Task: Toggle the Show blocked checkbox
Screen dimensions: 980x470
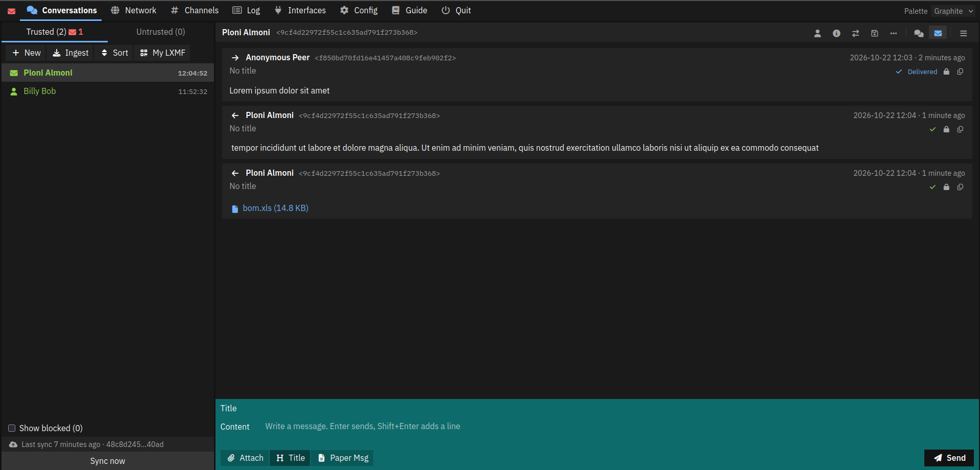Action: point(12,428)
